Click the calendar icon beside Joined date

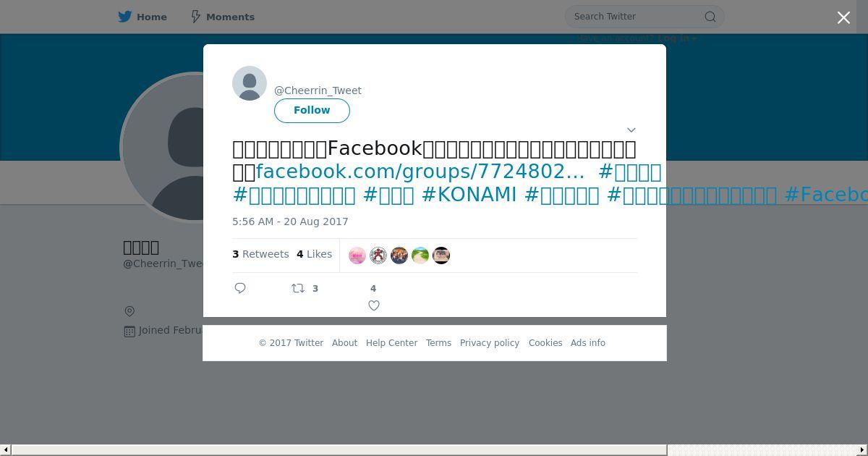(129, 331)
